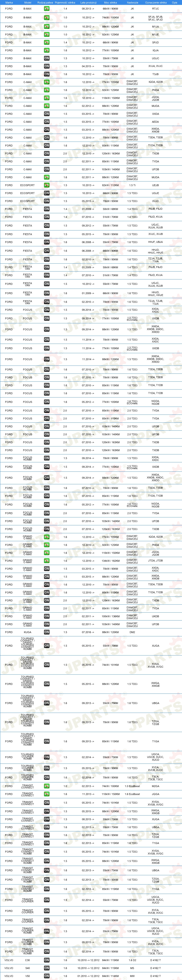Click the 1.6 D2 body cell
182x980 pixels.
[132, 960]
